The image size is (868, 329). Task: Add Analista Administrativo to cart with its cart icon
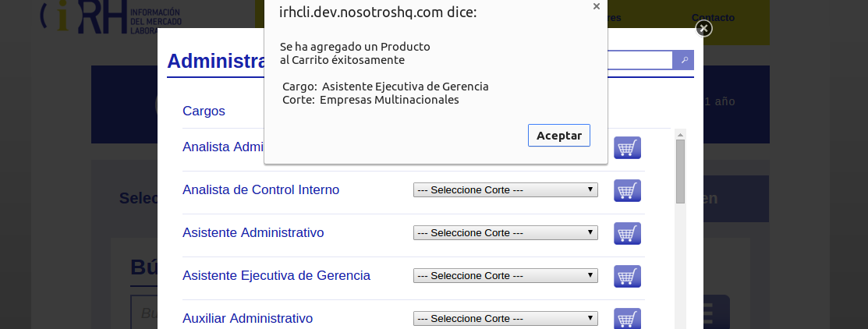coord(627,147)
